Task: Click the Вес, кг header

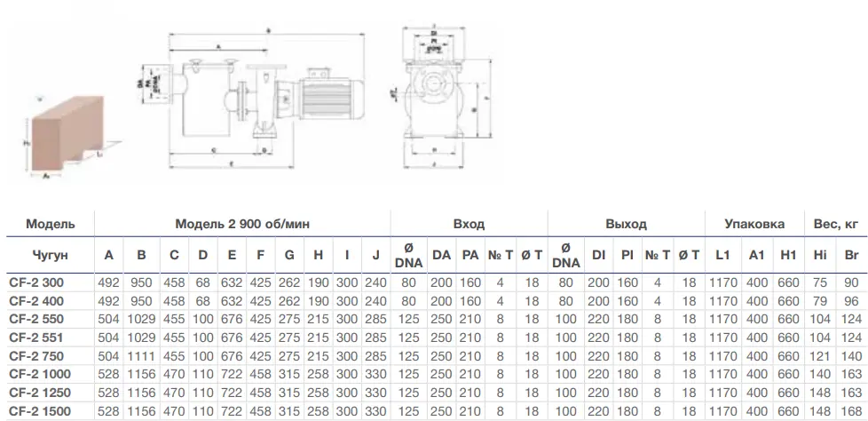Action: point(836,225)
